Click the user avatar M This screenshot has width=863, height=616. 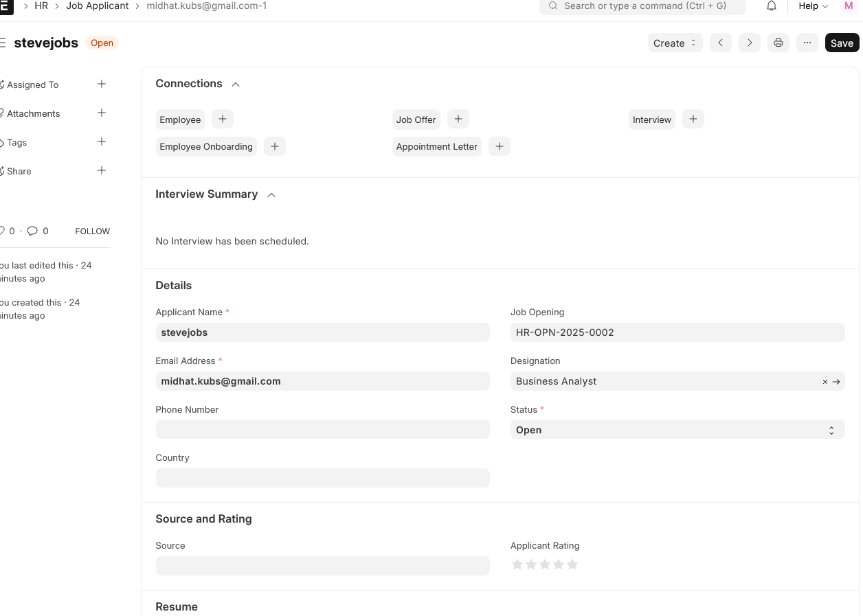point(849,5)
